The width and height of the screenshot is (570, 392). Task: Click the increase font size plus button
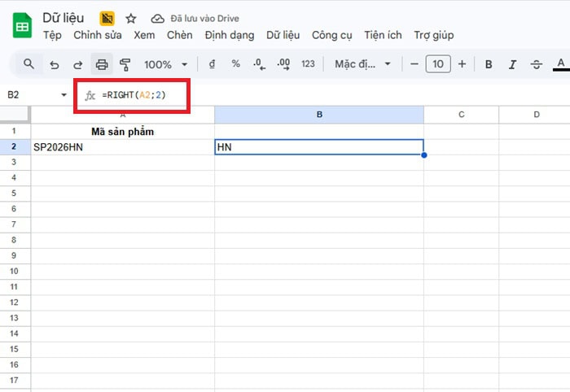click(462, 64)
